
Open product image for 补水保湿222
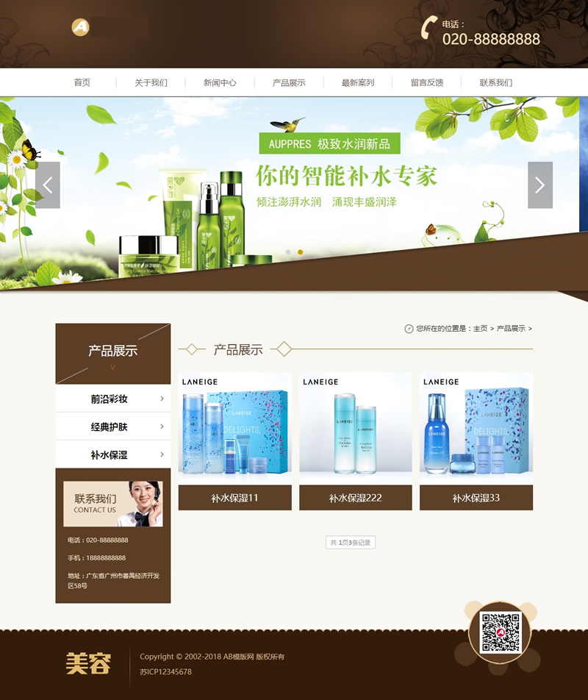[x=356, y=429]
